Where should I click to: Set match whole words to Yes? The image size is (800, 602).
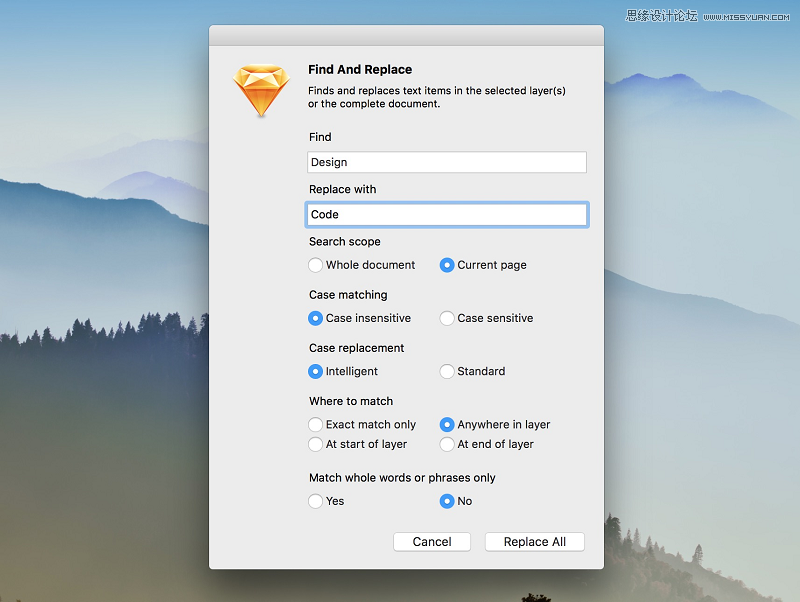(x=316, y=501)
